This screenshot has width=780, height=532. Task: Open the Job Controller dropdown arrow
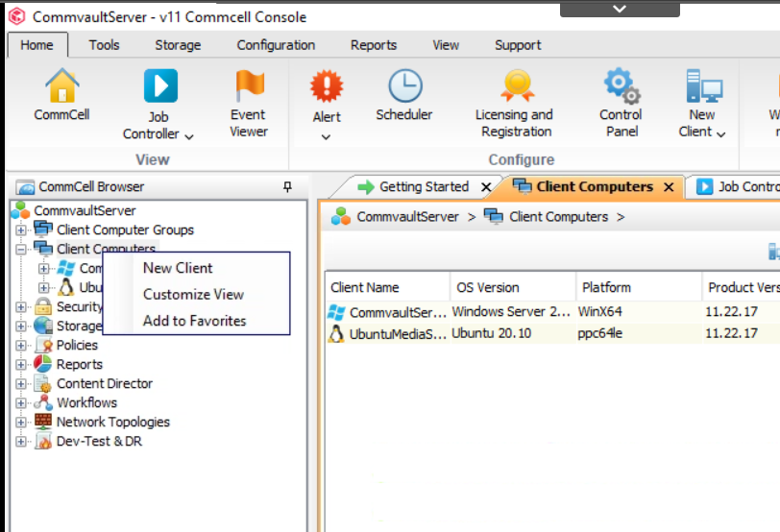(x=189, y=136)
